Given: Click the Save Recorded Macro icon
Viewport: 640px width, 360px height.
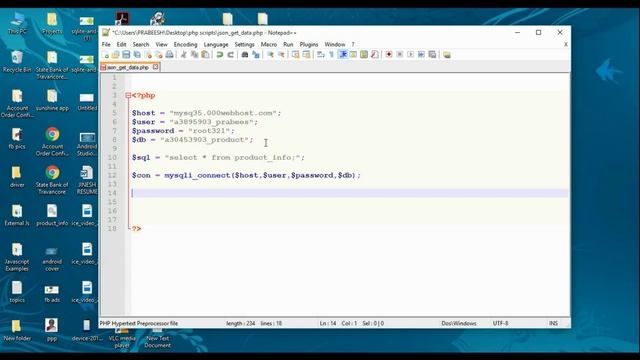Looking at the screenshot, I should 432,55.
